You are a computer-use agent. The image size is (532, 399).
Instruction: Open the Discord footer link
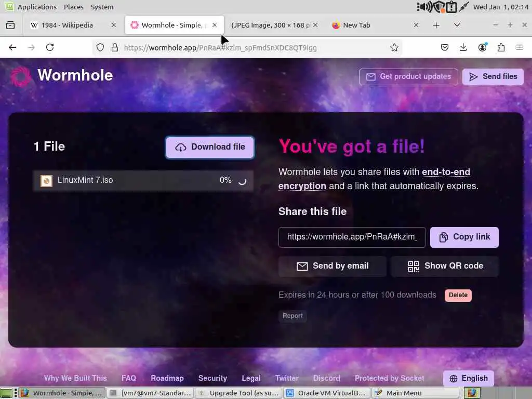(x=326, y=378)
